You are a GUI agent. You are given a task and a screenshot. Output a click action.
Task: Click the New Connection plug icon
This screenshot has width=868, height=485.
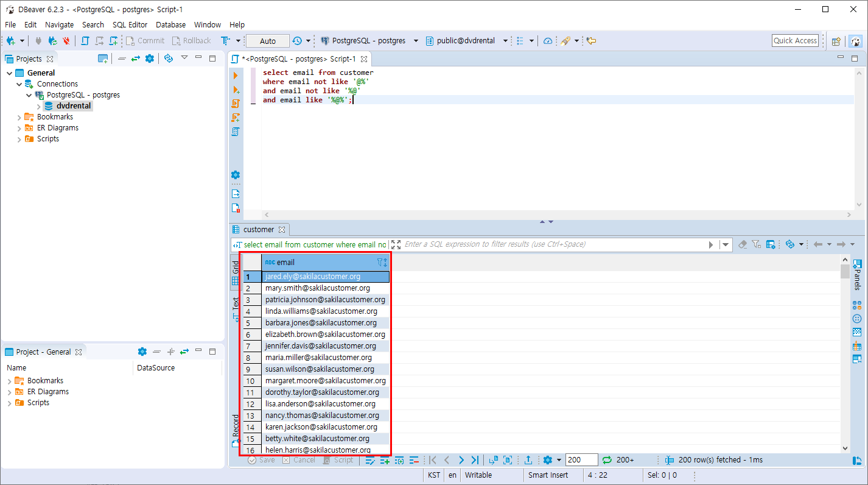[x=10, y=41]
